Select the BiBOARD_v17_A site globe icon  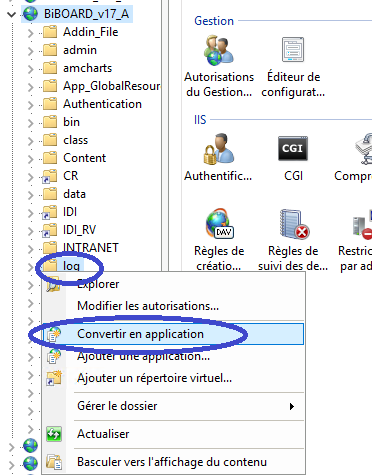click(31, 14)
